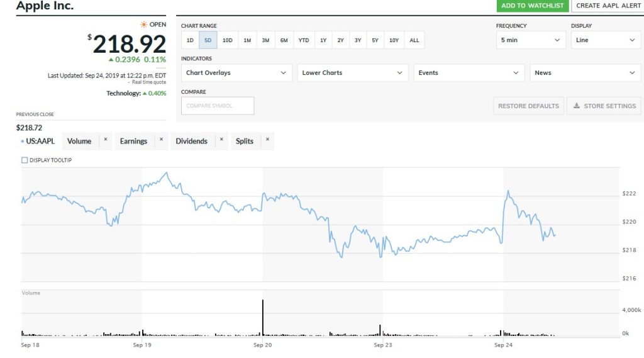Show ALL chart range history

(x=414, y=40)
